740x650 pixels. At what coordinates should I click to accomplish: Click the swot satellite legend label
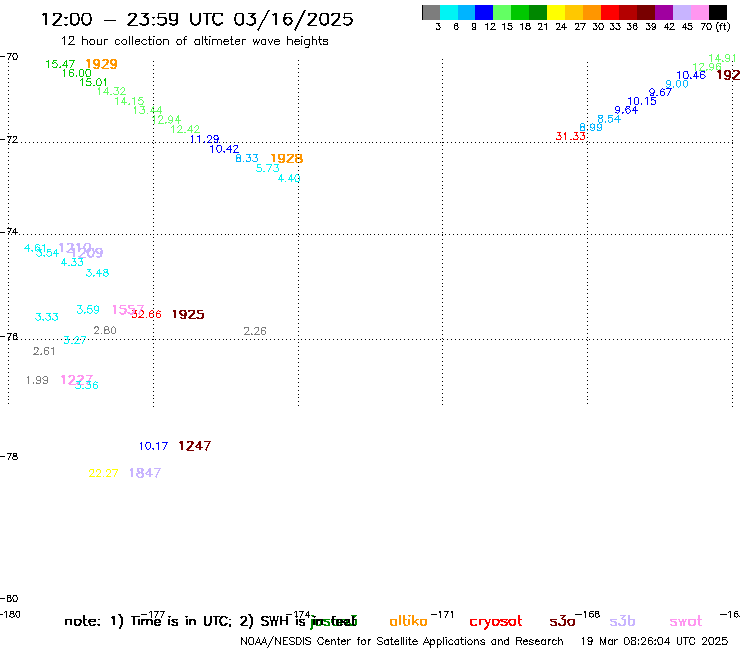tap(686, 621)
